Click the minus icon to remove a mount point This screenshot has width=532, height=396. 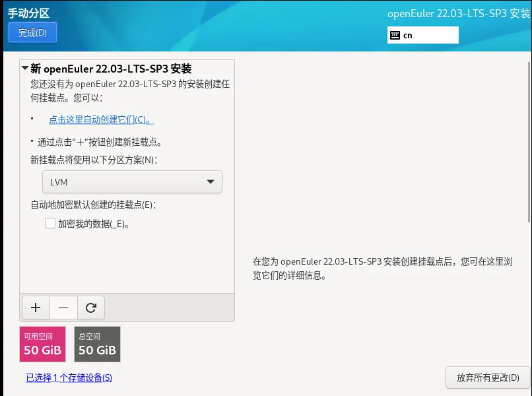pos(63,308)
